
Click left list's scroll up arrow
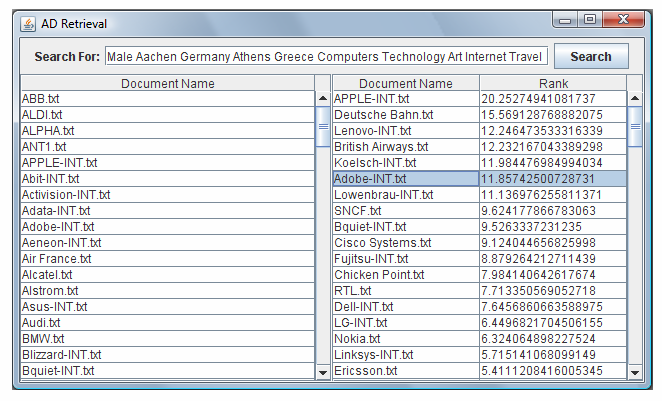click(x=323, y=99)
